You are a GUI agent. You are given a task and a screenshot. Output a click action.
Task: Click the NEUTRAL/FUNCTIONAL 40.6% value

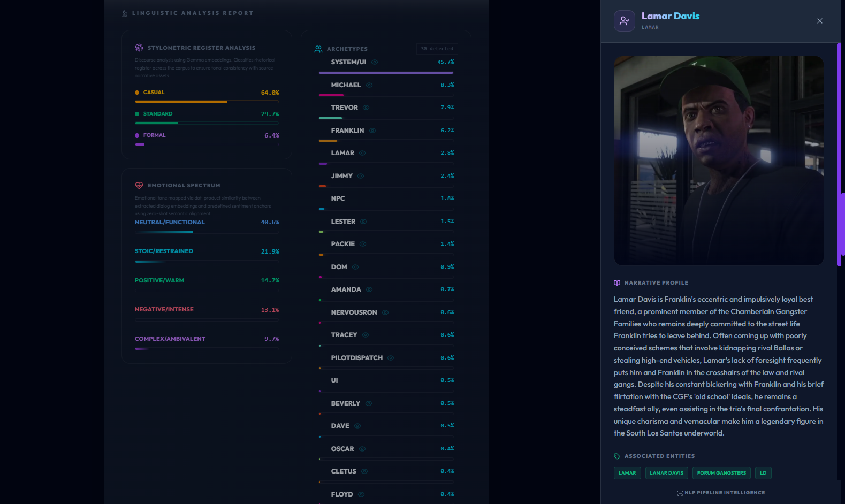click(270, 222)
